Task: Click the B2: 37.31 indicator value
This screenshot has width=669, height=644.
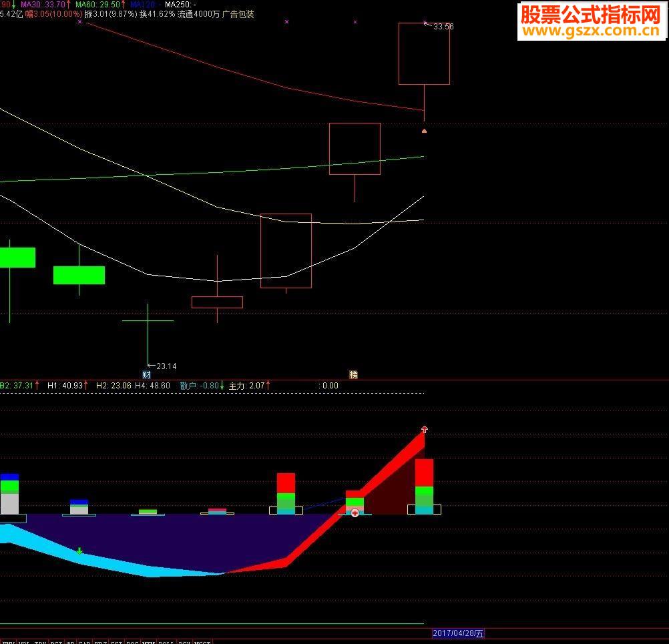Action: tap(19, 386)
